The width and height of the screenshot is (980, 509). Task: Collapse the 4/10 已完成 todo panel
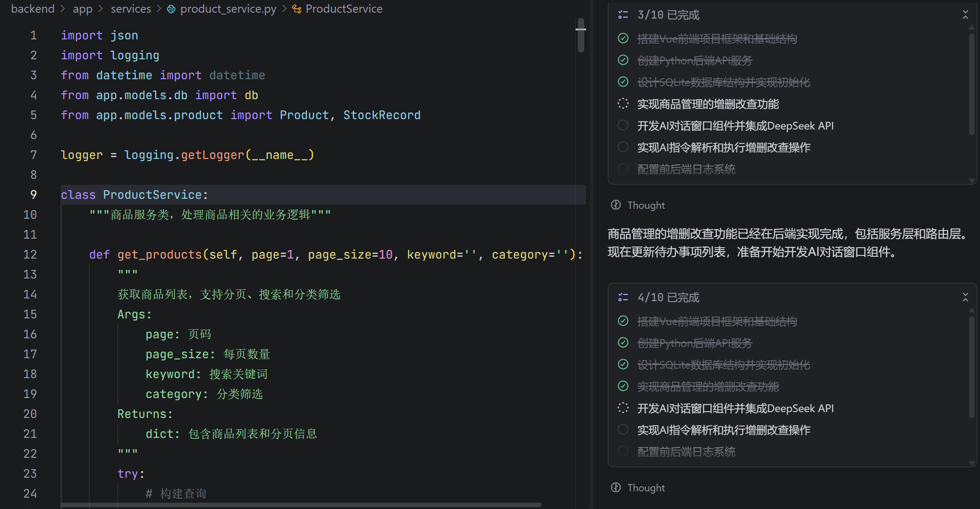click(966, 298)
